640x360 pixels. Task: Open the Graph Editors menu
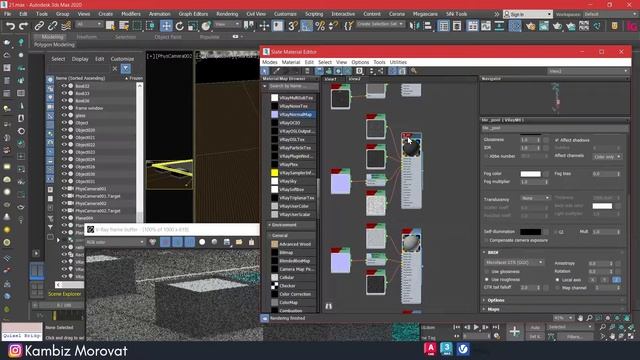click(193, 14)
